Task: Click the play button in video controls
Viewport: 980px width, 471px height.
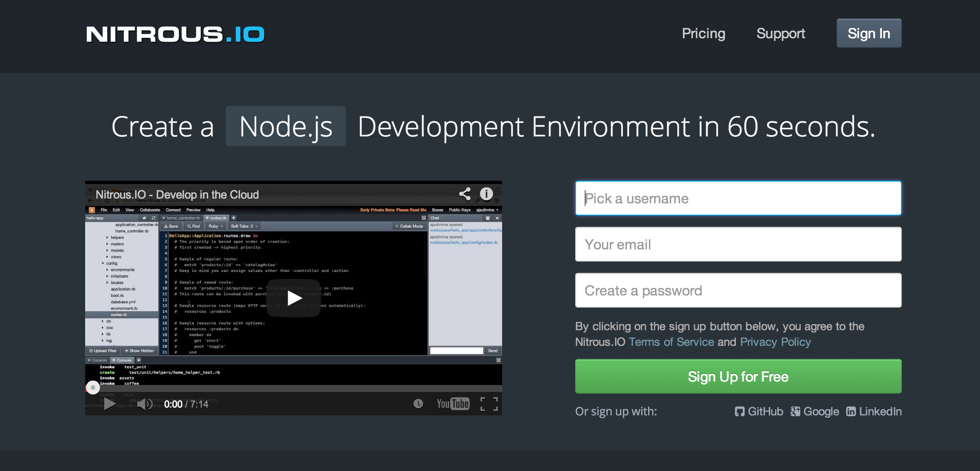Action: 109,404
